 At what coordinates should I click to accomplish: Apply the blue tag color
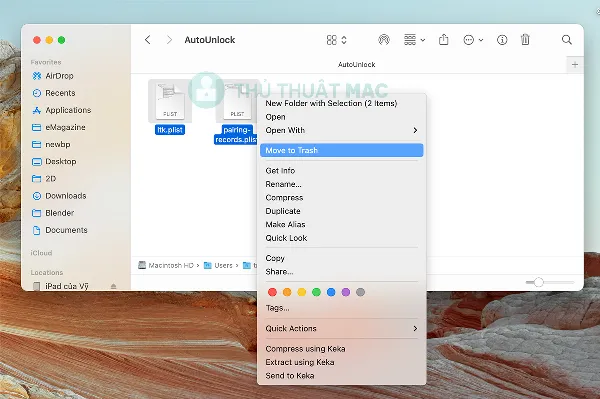331,292
